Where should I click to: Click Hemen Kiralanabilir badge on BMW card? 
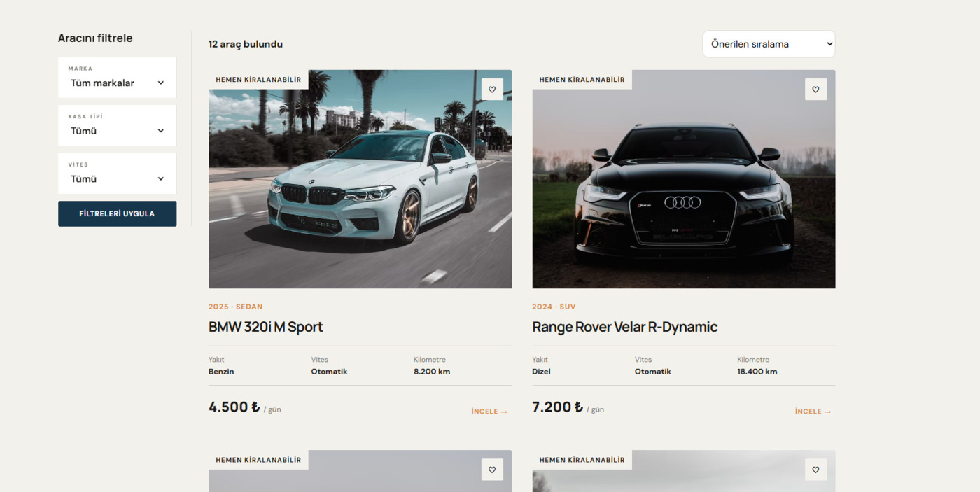[x=258, y=80]
